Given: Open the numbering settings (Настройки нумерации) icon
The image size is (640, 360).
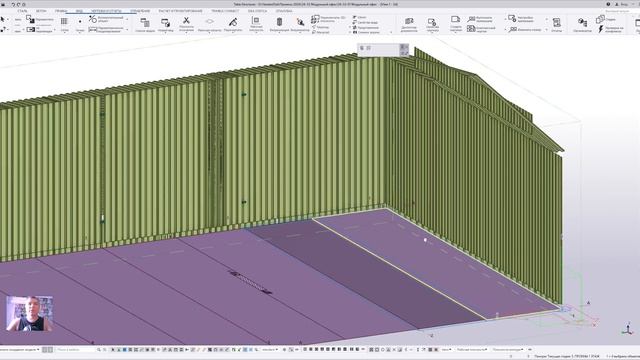Looking at the screenshot, I should point(512,19).
